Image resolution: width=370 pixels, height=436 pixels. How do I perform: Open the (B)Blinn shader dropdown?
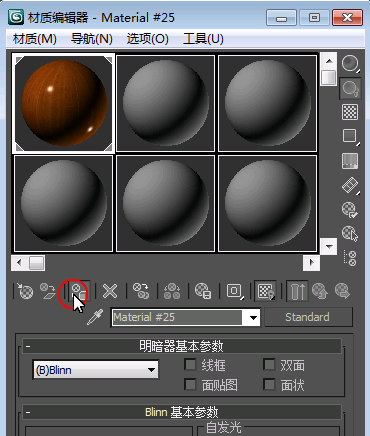pos(95,370)
